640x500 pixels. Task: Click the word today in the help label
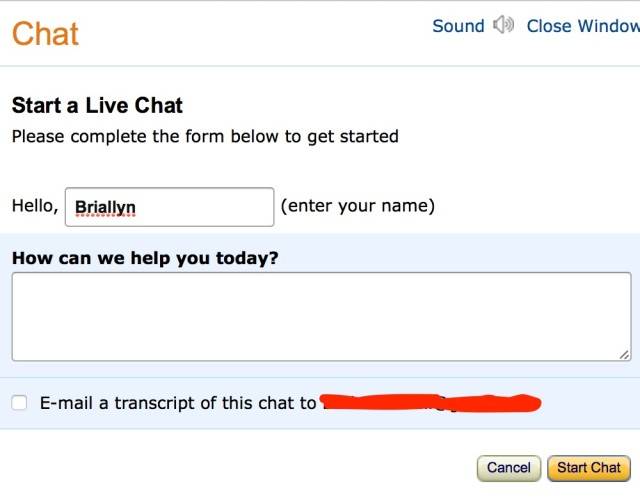coord(243,258)
